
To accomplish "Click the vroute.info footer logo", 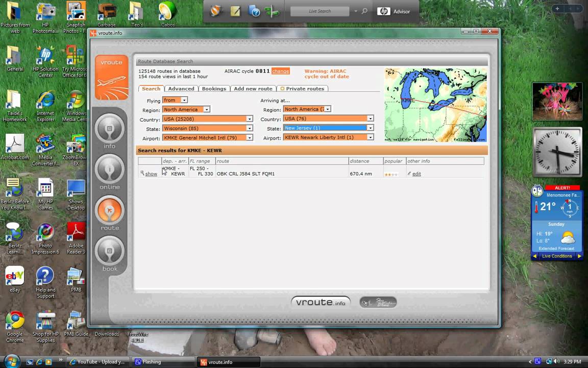I will tap(321, 302).
